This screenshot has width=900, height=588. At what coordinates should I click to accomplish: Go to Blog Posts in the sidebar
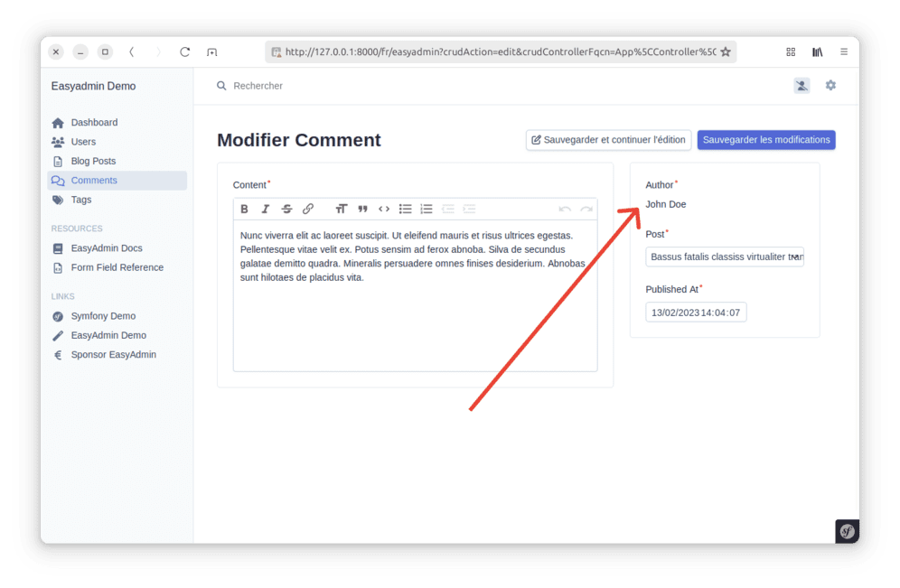click(93, 161)
